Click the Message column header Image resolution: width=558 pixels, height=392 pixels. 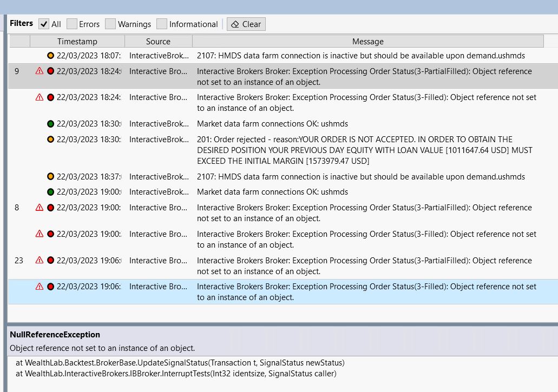(367, 42)
